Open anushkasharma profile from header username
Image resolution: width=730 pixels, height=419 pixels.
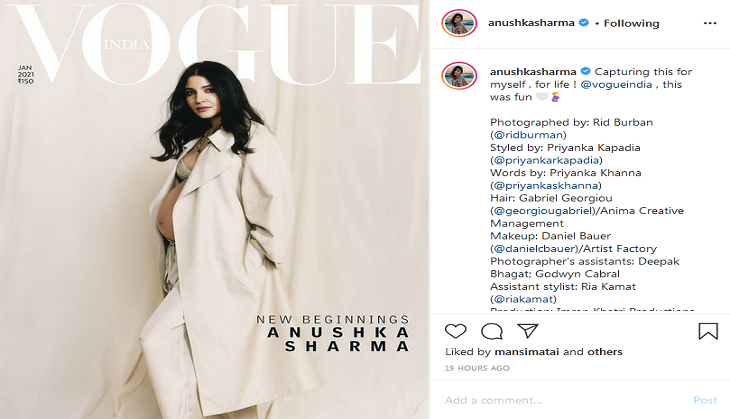click(531, 23)
